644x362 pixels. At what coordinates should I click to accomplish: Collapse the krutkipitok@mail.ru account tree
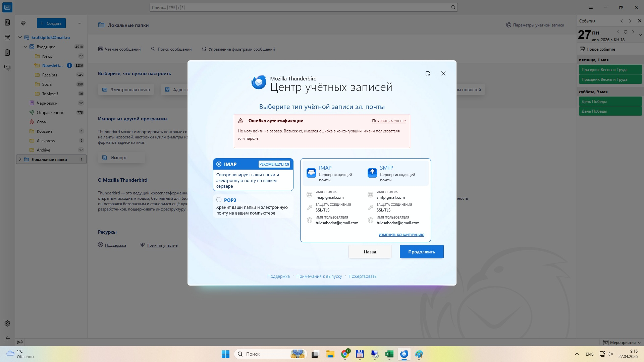20,38
